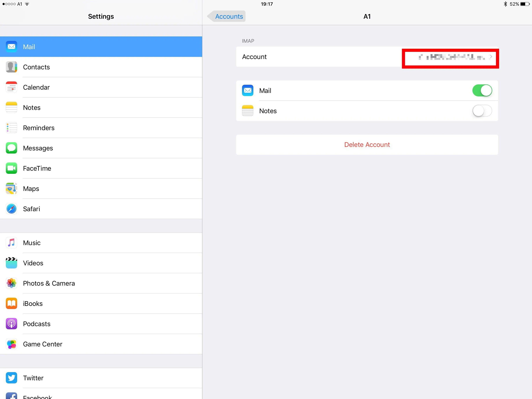
Task: Tap the Game Center bubbles icon
Action: pos(11,344)
